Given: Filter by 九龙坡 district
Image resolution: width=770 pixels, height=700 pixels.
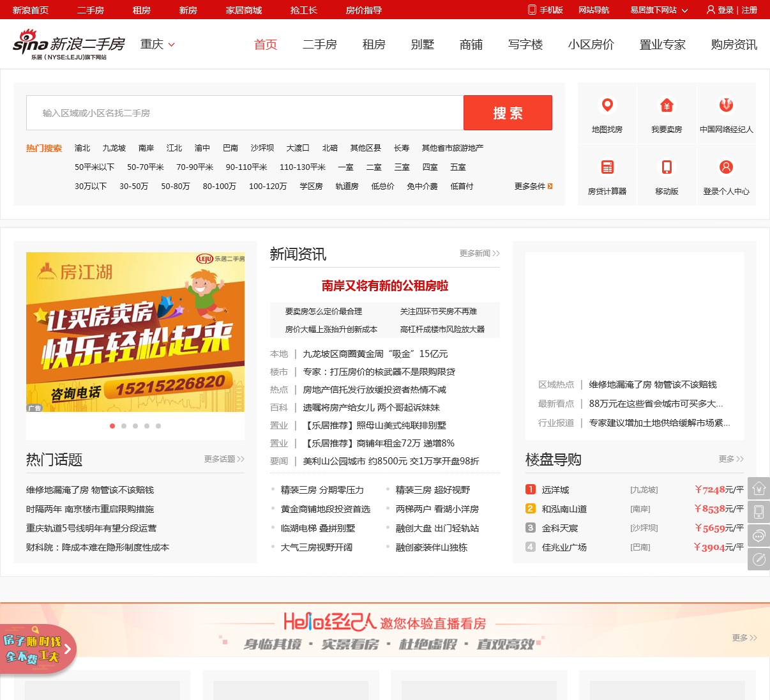Looking at the screenshot, I should (114, 148).
